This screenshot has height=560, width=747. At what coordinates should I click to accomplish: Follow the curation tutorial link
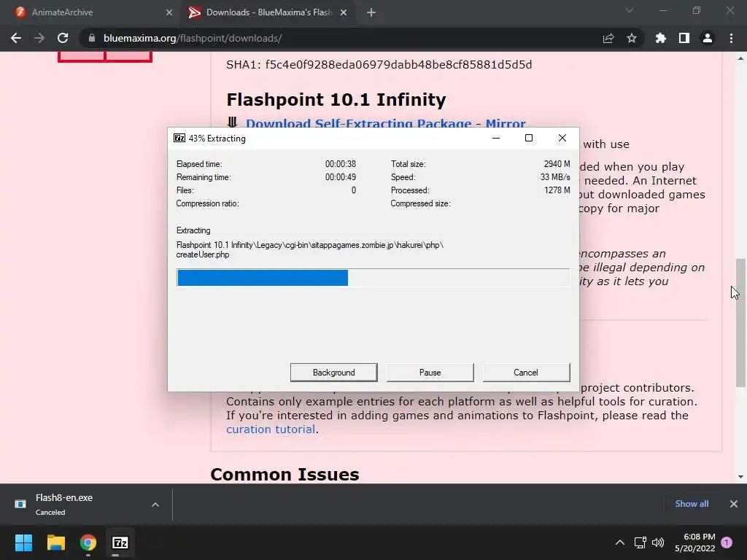point(271,429)
